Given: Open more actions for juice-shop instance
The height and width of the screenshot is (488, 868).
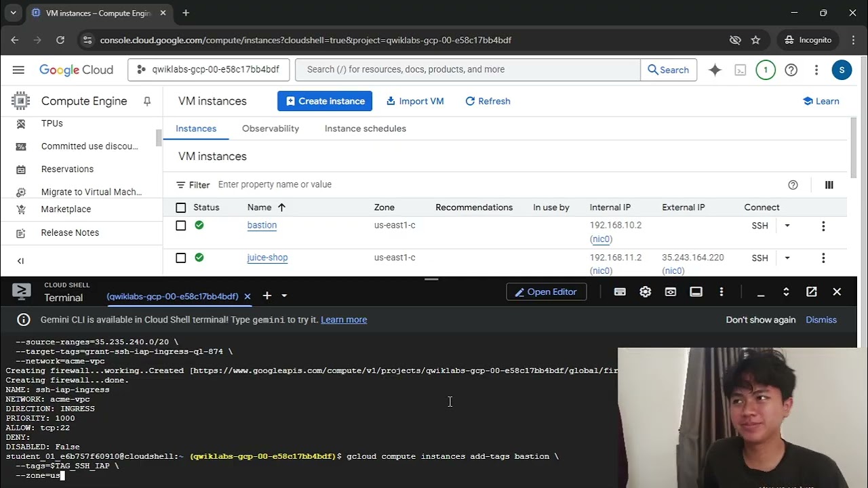Looking at the screenshot, I should [x=823, y=258].
